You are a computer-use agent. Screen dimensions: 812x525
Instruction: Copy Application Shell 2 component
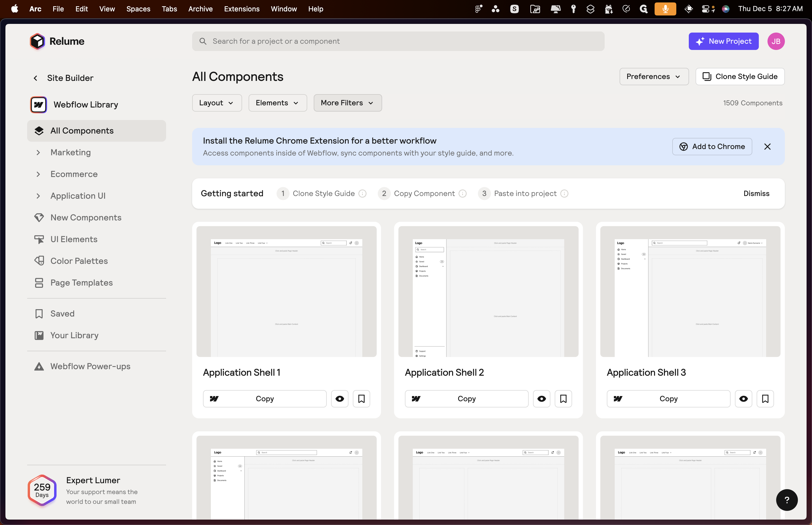pyautogui.click(x=467, y=399)
